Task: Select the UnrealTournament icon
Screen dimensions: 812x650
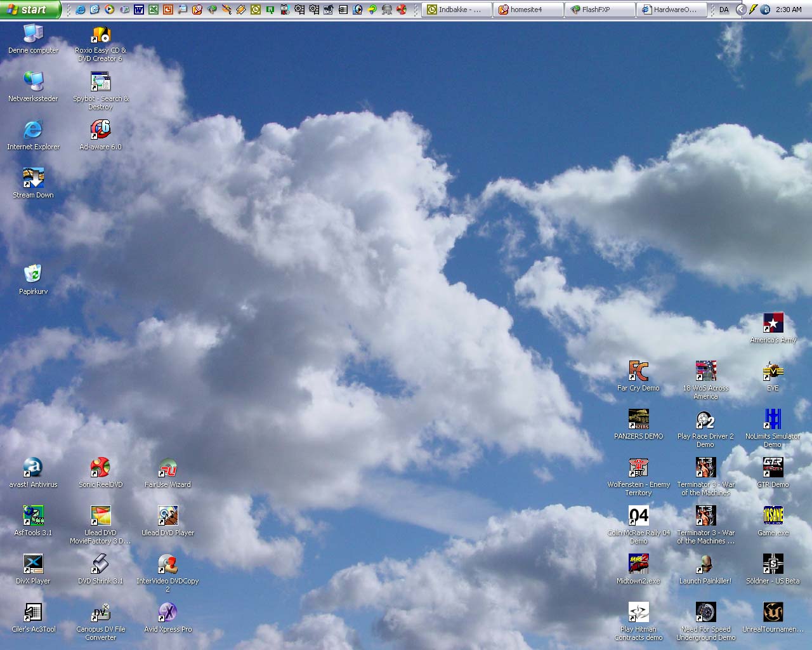Action: point(773,618)
